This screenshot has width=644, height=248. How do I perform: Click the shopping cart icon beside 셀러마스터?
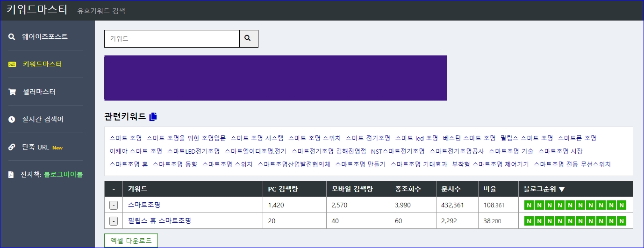click(12, 92)
